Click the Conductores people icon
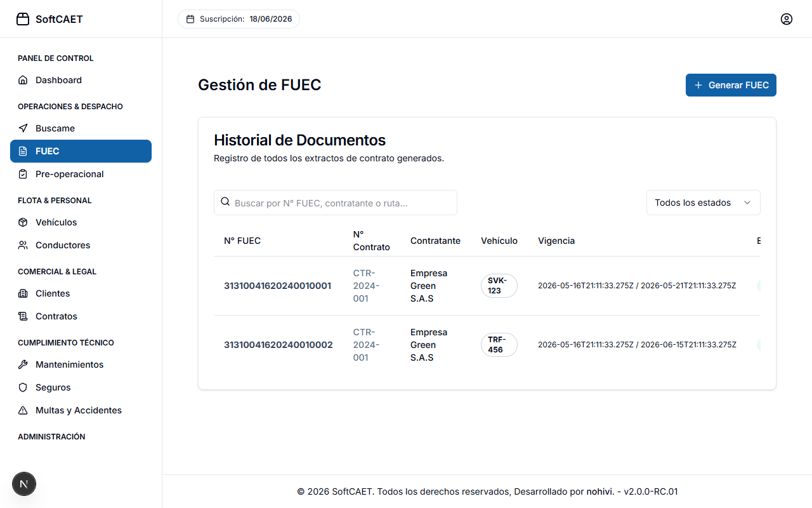Image resolution: width=812 pixels, height=508 pixels. 23,245
